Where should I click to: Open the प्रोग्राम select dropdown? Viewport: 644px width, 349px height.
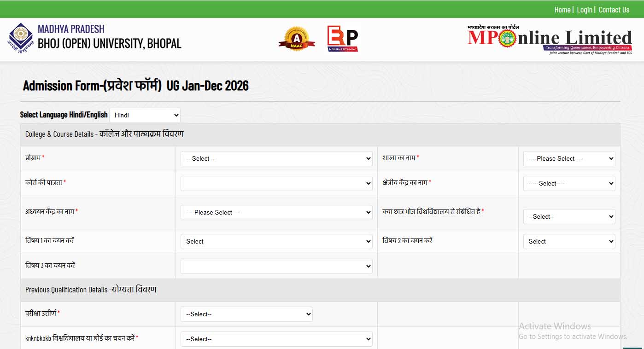[276, 158]
